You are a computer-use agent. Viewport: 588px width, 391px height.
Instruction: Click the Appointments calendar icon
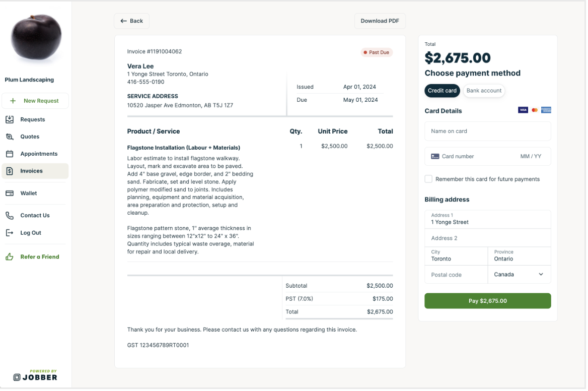pos(10,154)
